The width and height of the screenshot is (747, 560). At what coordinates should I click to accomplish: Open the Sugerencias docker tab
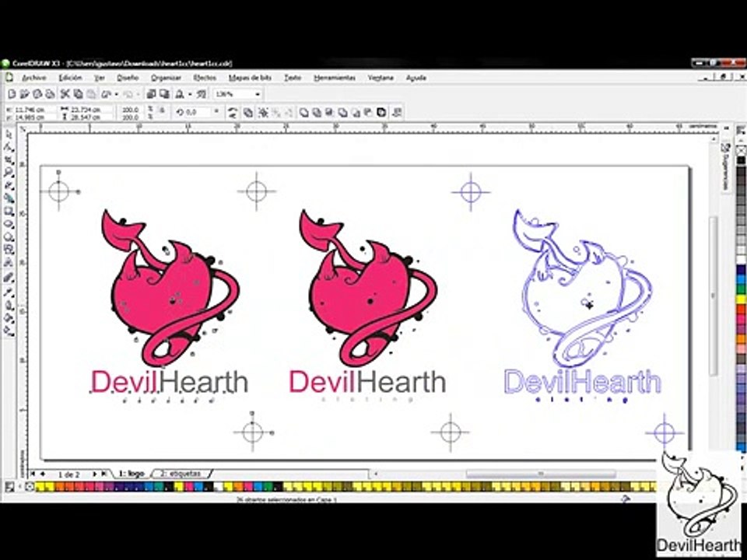(x=726, y=167)
